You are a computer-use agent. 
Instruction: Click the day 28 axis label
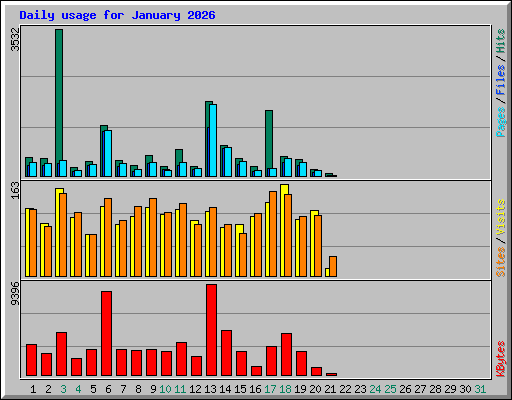435,389
